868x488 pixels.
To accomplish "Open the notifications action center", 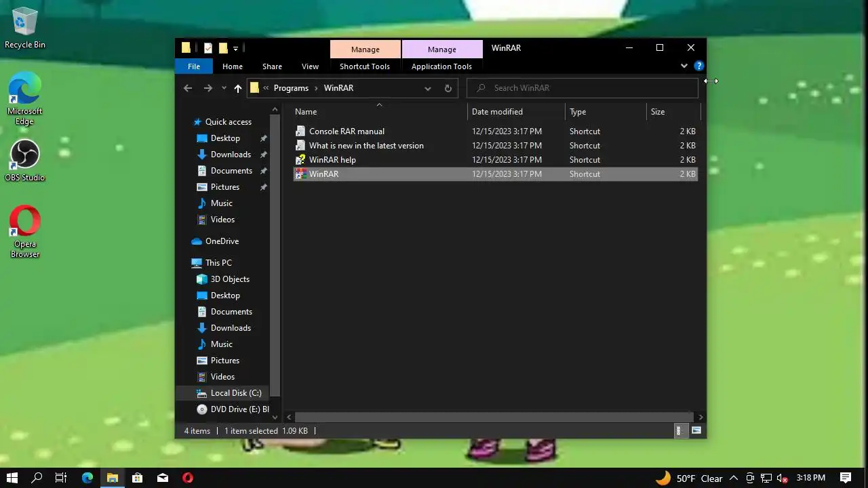I will (x=846, y=478).
